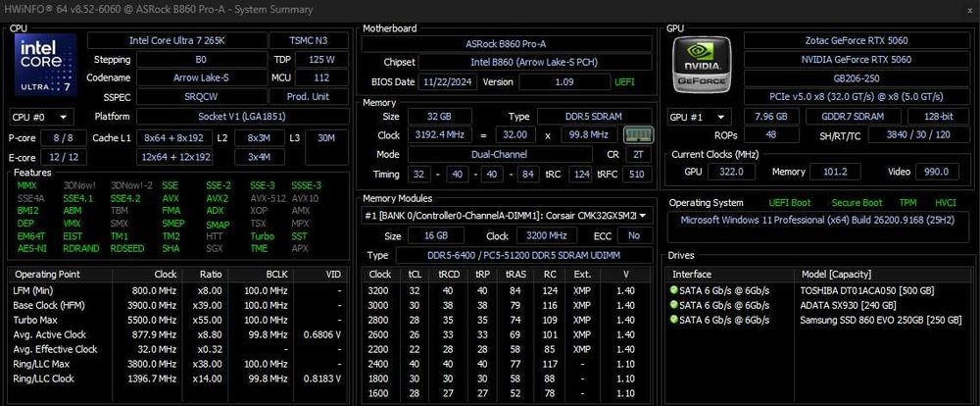Screen dimensions: 980x406
Task: Click the MMX feature flag
Action: pos(26,185)
